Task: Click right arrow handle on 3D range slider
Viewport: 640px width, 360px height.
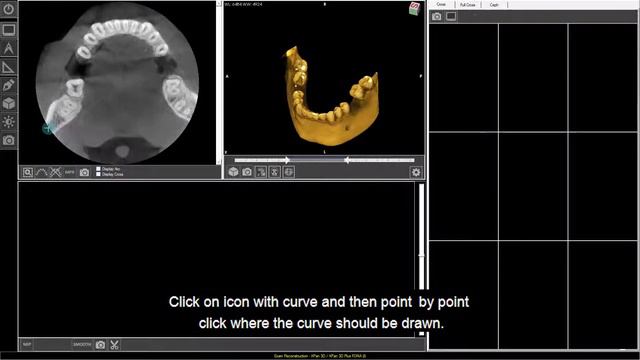Action: 347,160
